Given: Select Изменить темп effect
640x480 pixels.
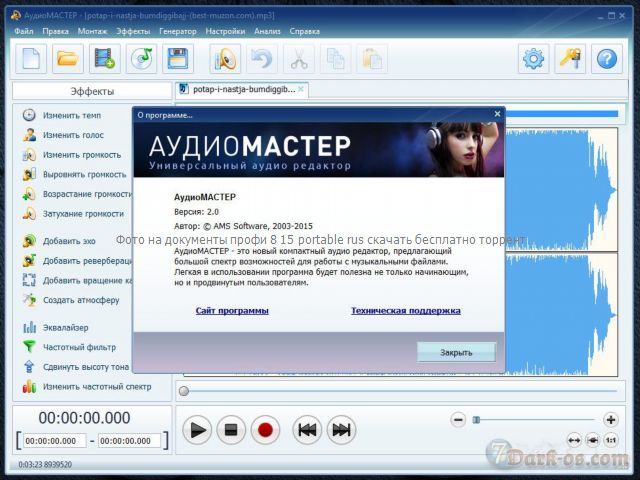Looking at the screenshot, I should (x=61, y=116).
